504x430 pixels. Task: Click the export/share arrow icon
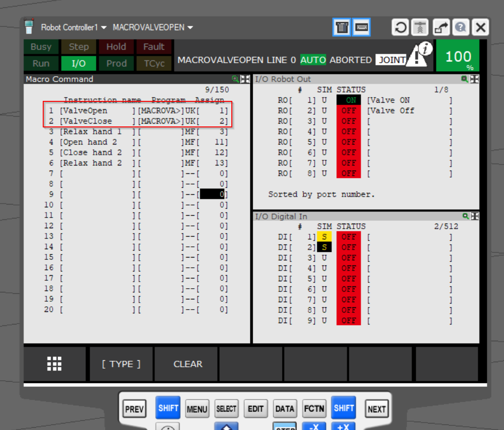tap(441, 27)
